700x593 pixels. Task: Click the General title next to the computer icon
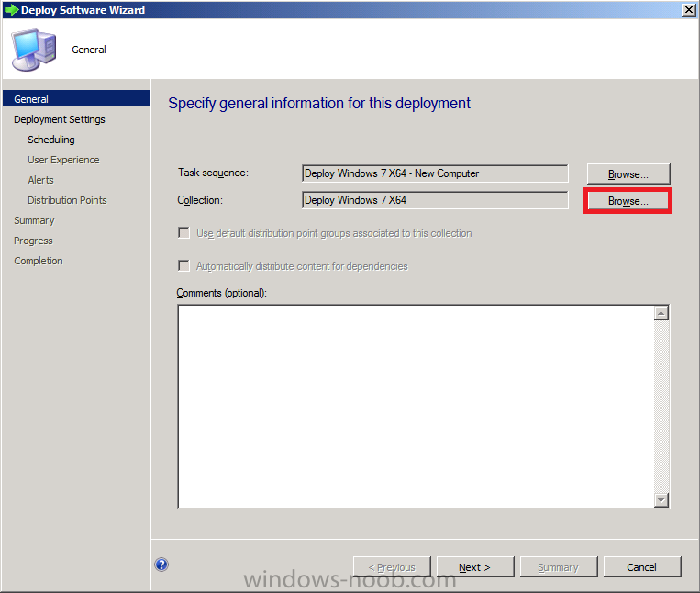(x=89, y=50)
